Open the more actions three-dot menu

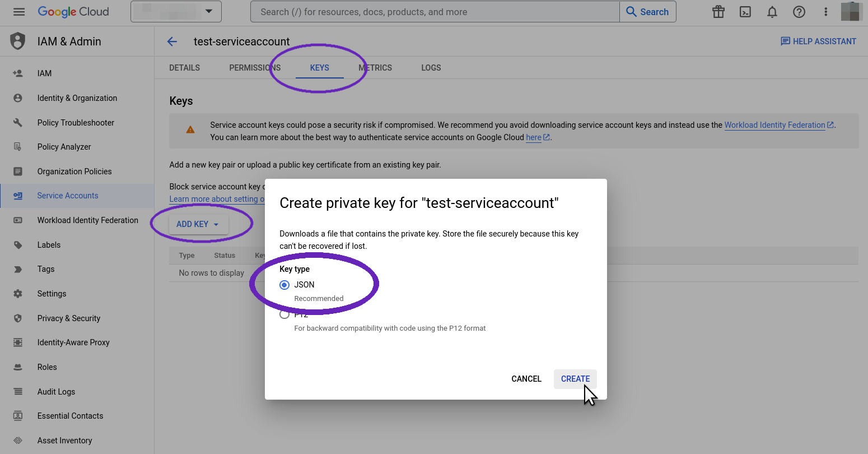pyautogui.click(x=825, y=11)
